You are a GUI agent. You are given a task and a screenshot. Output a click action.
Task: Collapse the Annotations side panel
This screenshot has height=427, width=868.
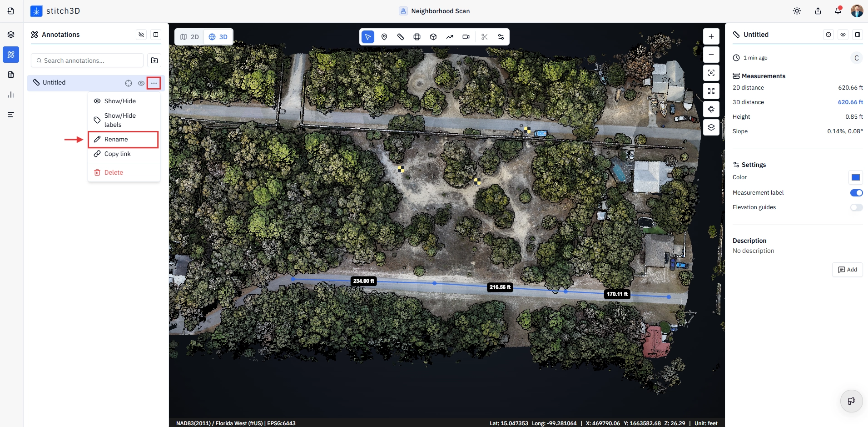pyautogui.click(x=156, y=35)
